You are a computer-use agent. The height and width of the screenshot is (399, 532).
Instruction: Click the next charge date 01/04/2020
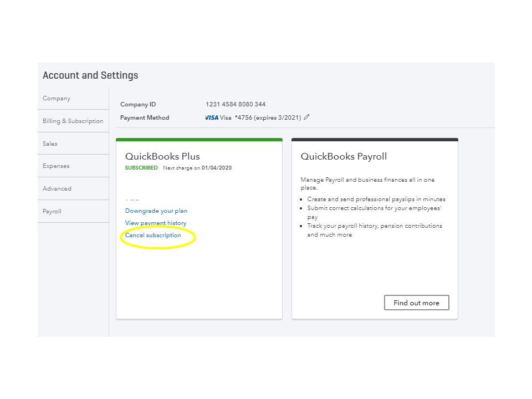(x=217, y=168)
